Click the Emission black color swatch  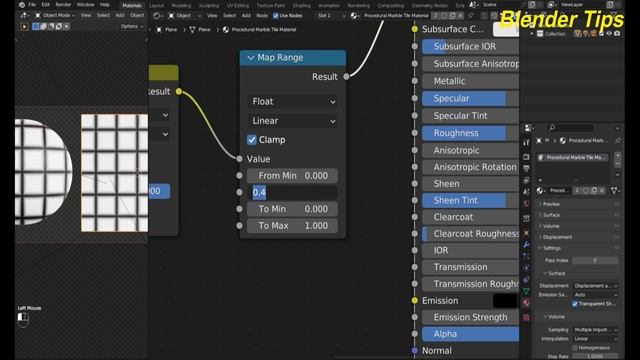[506, 301]
